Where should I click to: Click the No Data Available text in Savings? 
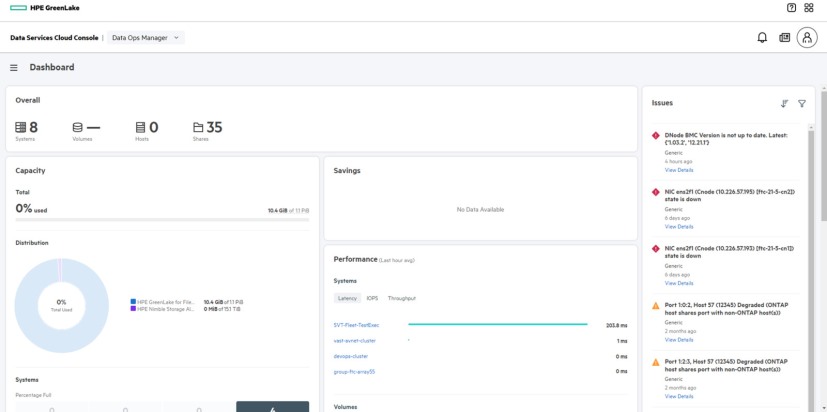[x=480, y=209]
